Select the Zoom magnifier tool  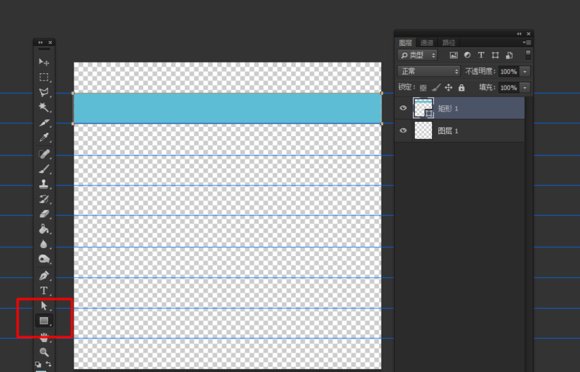44,352
